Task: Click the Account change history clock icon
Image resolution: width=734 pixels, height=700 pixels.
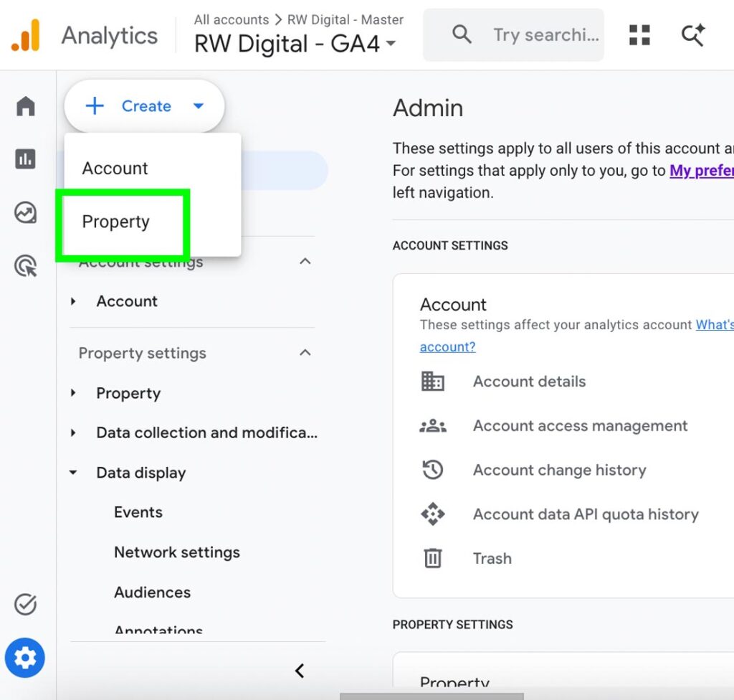Action: (x=432, y=470)
